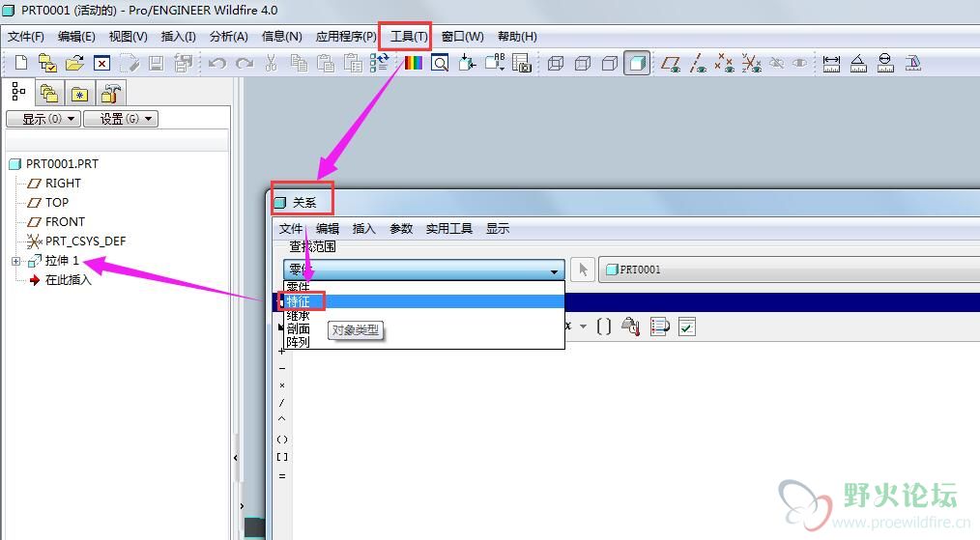Click the regenerate model icon

(380, 63)
